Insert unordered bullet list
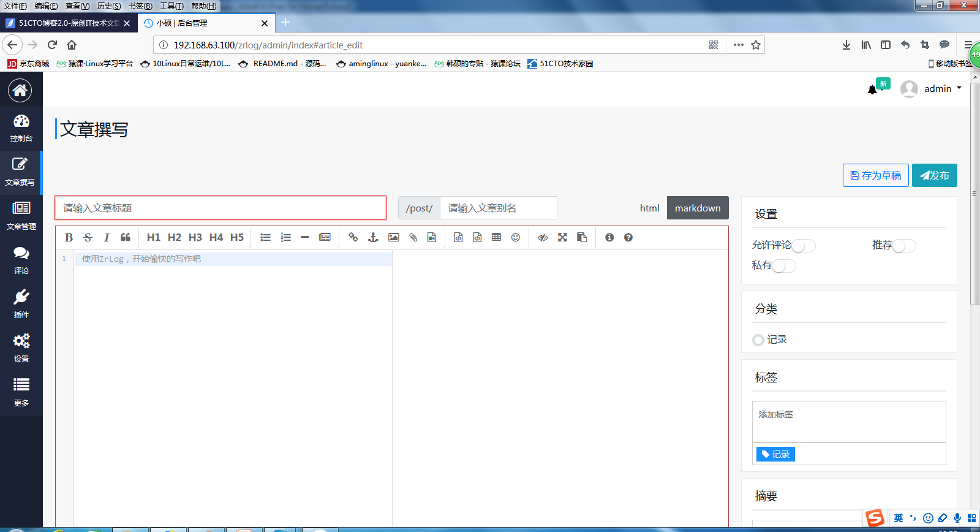 265,237
